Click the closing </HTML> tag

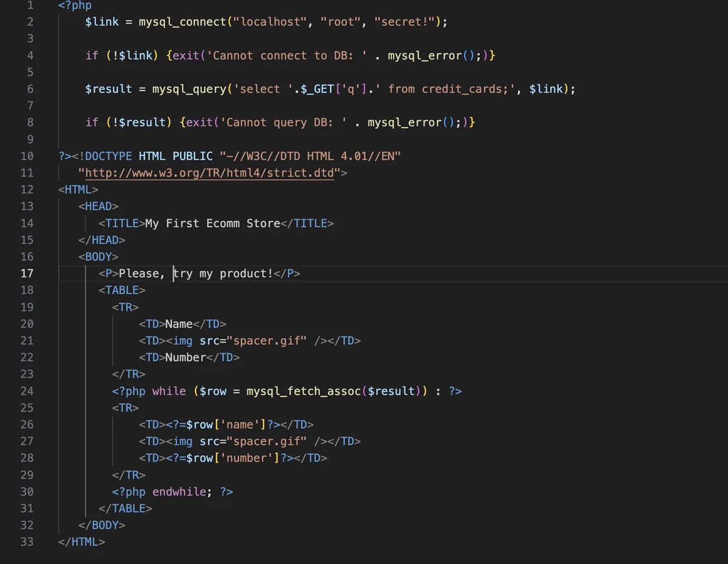(82, 542)
